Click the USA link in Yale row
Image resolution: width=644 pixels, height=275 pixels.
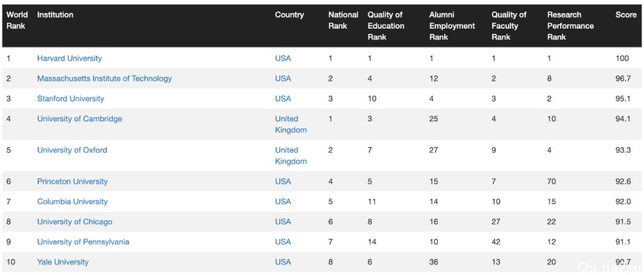(283, 262)
